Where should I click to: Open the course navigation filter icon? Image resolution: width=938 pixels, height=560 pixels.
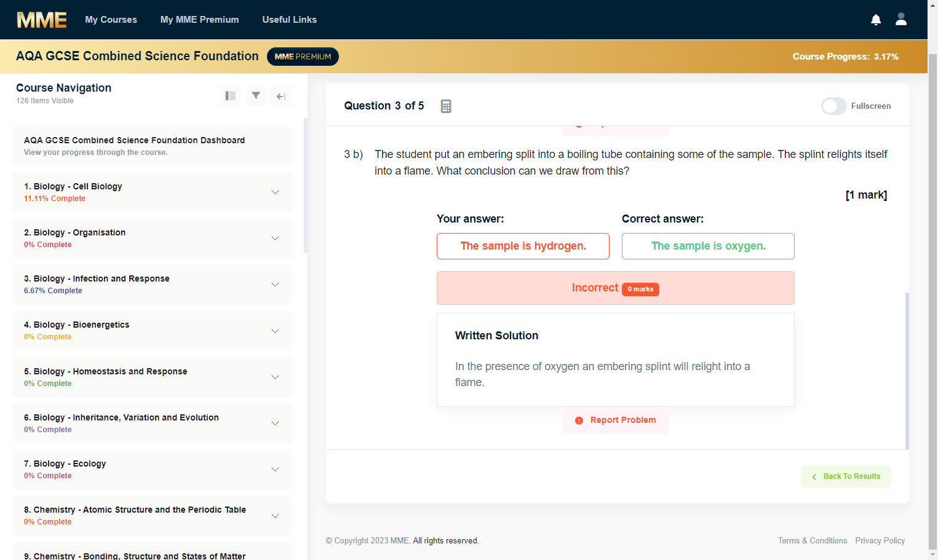click(256, 96)
